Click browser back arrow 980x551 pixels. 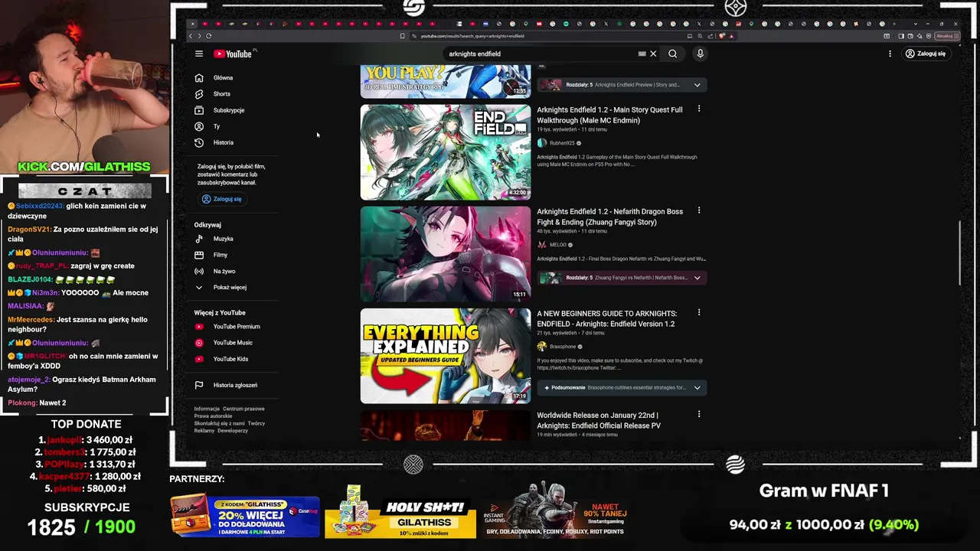coord(191,36)
